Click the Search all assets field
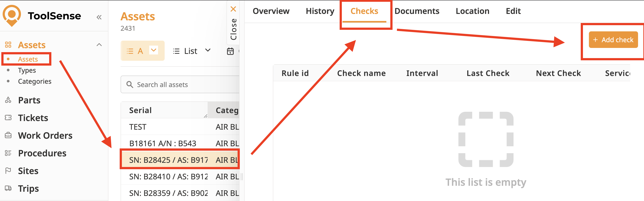This screenshot has height=201, width=644. coord(180,84)
